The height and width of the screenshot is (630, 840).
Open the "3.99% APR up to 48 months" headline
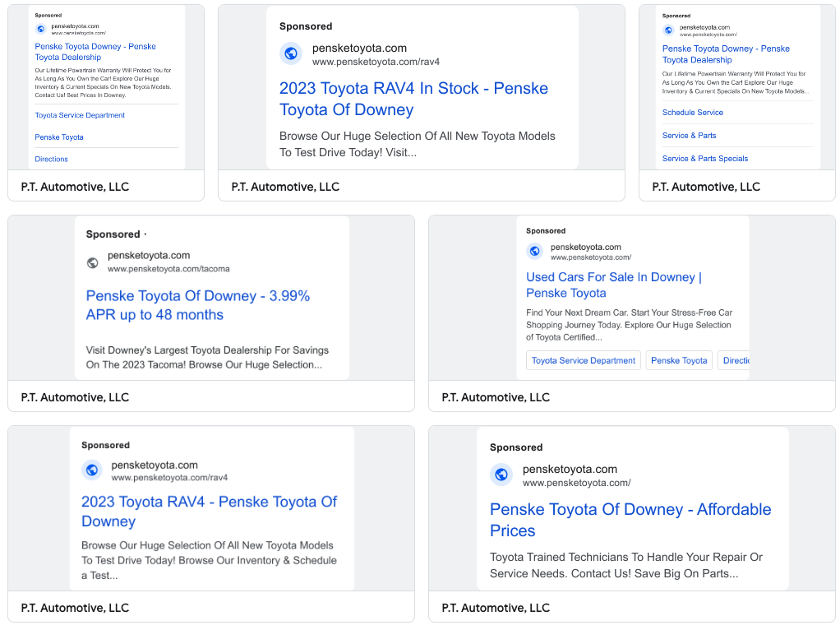[197, 305]
